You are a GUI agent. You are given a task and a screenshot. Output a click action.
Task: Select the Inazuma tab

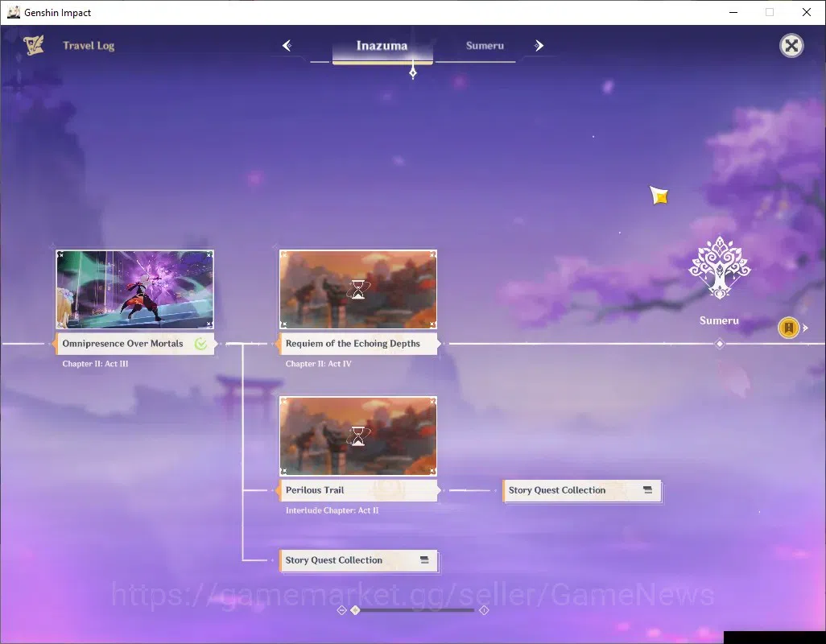[x=382, y=46]
